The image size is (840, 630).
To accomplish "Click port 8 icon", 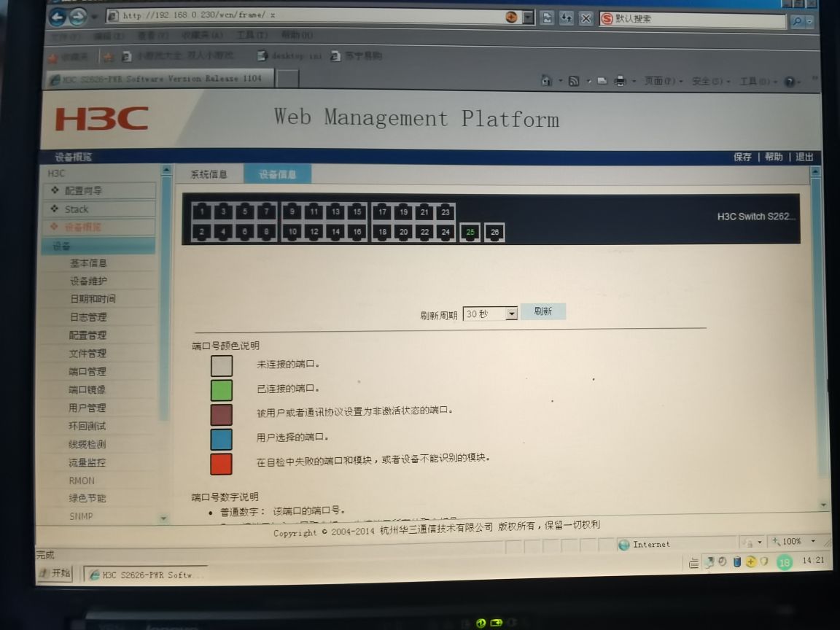I will (x=266, y=231).
